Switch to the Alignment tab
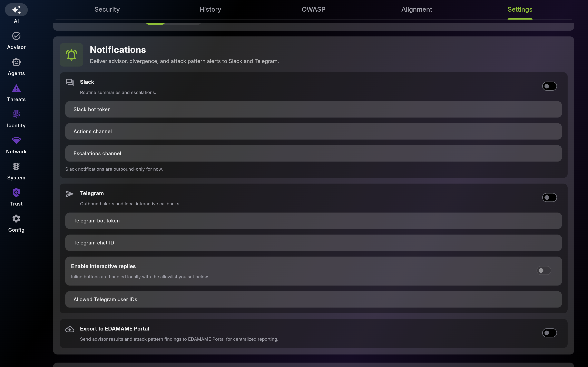The image size is (588, 367). tap(417, 9)
